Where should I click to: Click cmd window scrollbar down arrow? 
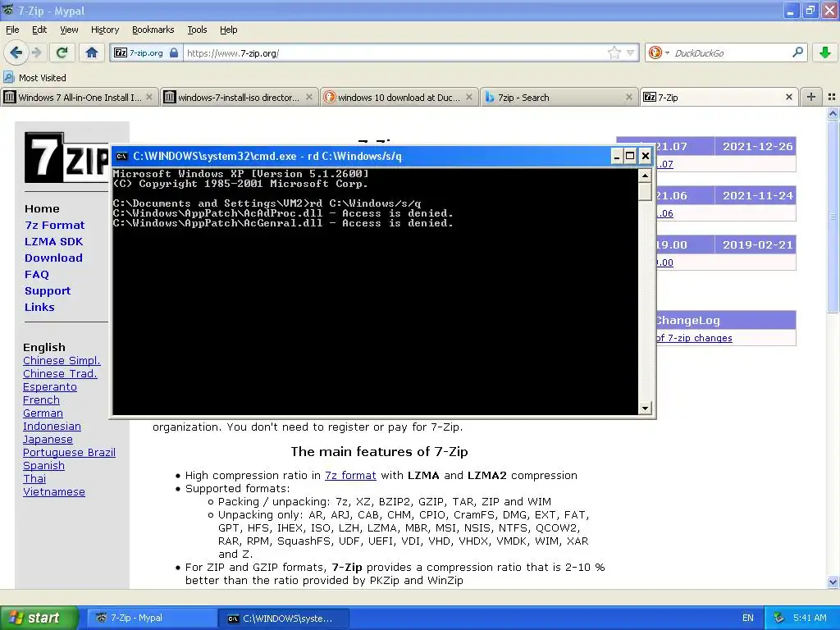click(645, 409)
